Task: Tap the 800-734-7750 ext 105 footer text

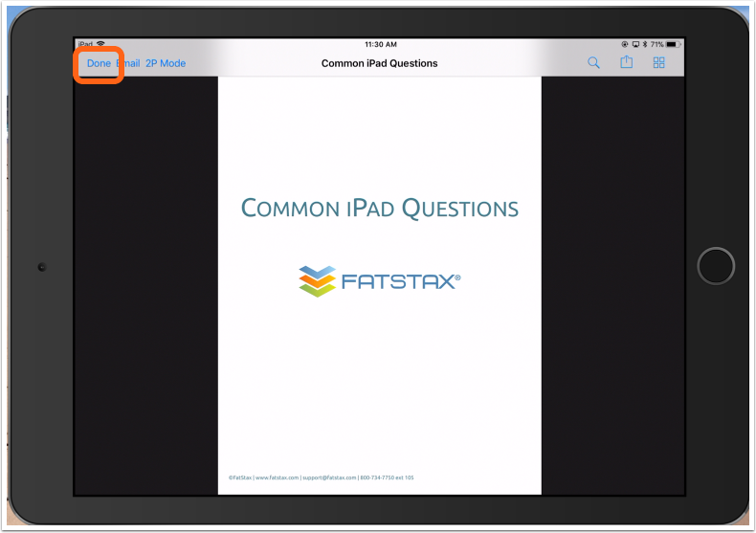Action: (388, 477)
